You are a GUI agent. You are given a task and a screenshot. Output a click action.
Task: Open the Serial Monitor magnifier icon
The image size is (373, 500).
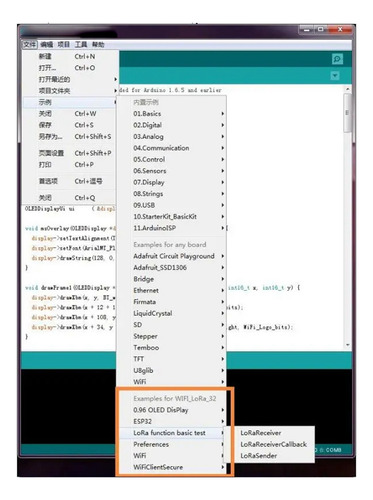(x=337, y=59)
